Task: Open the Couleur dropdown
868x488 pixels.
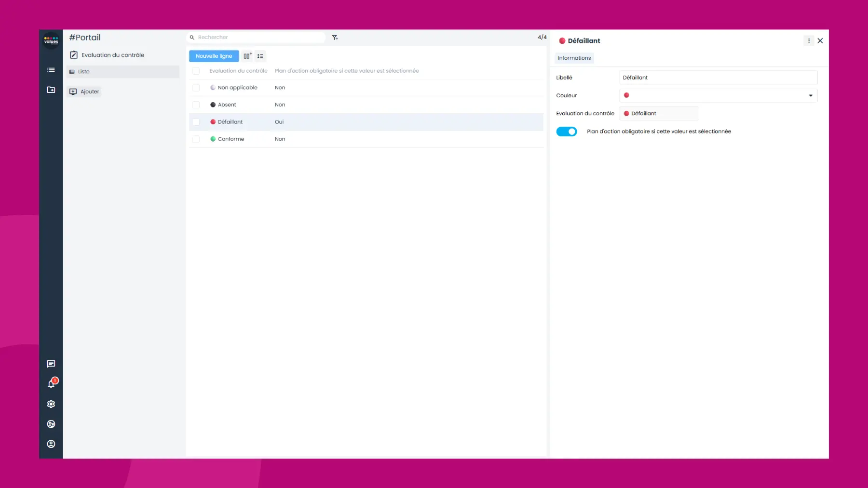Action: tap(810, 95)
